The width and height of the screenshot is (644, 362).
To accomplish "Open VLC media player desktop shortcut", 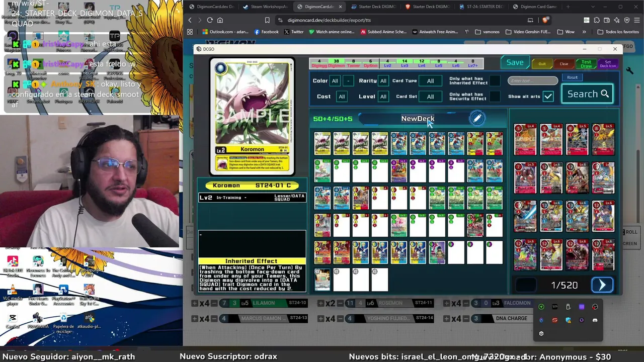I will (x=13, y=293).
